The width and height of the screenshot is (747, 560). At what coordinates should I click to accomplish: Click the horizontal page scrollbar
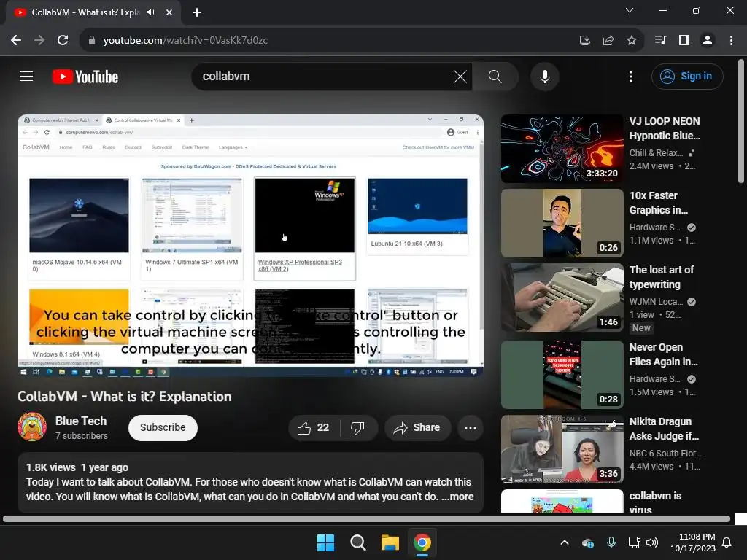click(366, 519)
